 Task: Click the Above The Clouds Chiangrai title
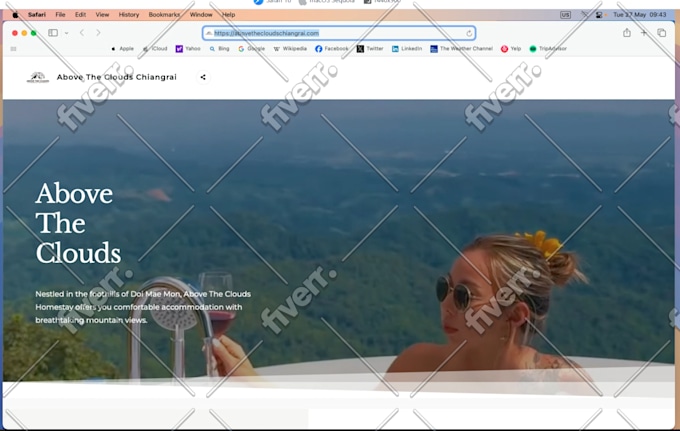(117, 77)
